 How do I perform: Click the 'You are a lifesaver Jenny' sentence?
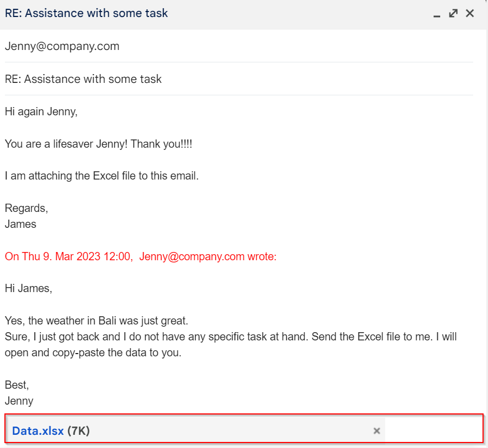click(x=98, y=144)
